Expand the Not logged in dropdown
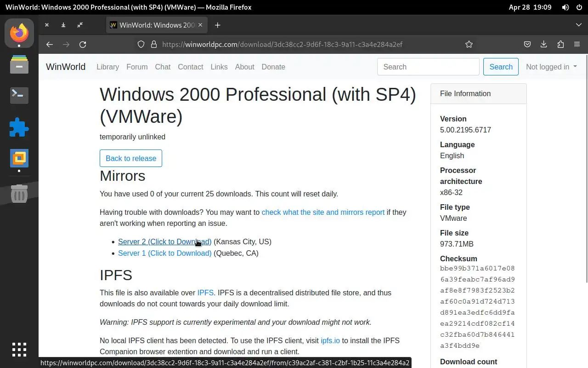 coord(551,67)
